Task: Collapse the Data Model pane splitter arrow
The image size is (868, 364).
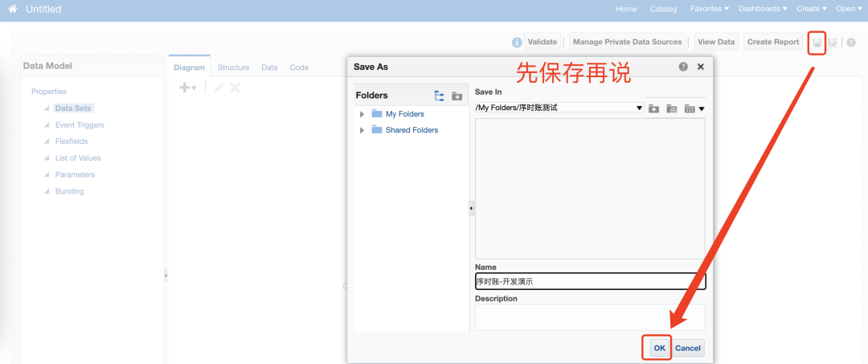Action: (166, 275)
